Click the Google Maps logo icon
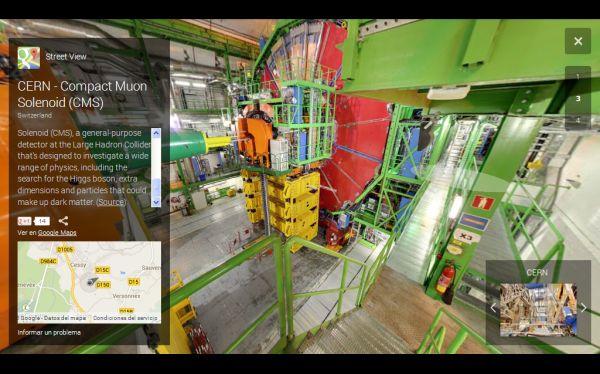 (29, 58)
